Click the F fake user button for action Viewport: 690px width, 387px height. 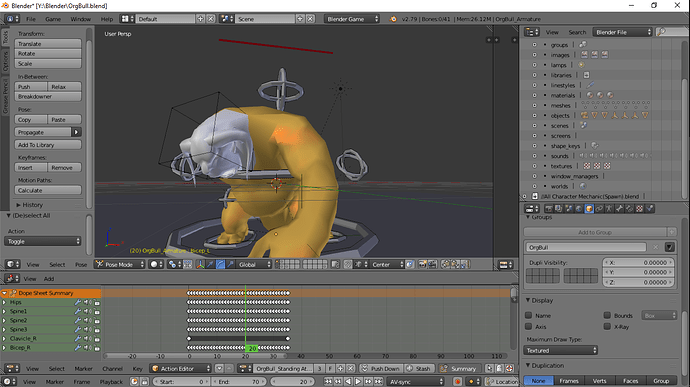coord(330,369)
